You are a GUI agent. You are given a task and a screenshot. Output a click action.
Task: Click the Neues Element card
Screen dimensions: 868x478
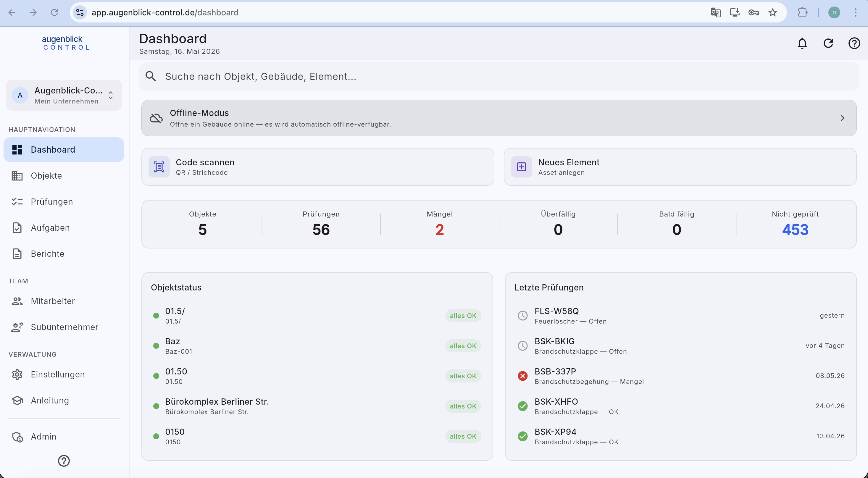click(x=680, y=167)
